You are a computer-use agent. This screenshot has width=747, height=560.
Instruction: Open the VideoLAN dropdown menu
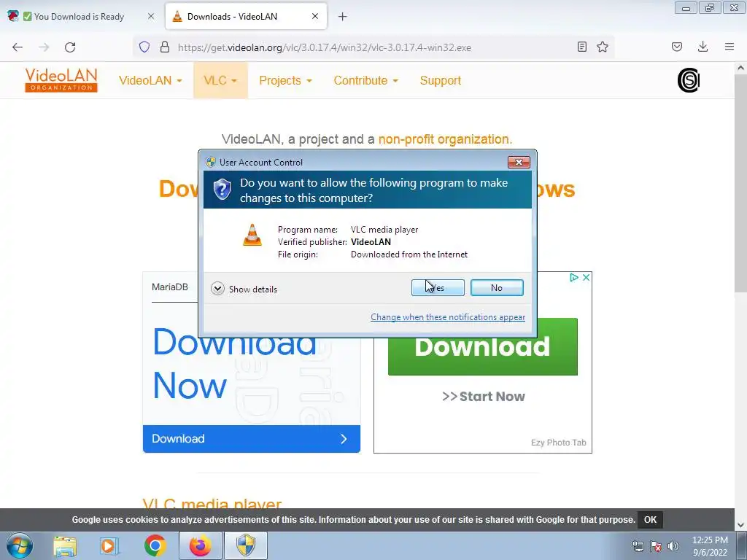(150, 80)
